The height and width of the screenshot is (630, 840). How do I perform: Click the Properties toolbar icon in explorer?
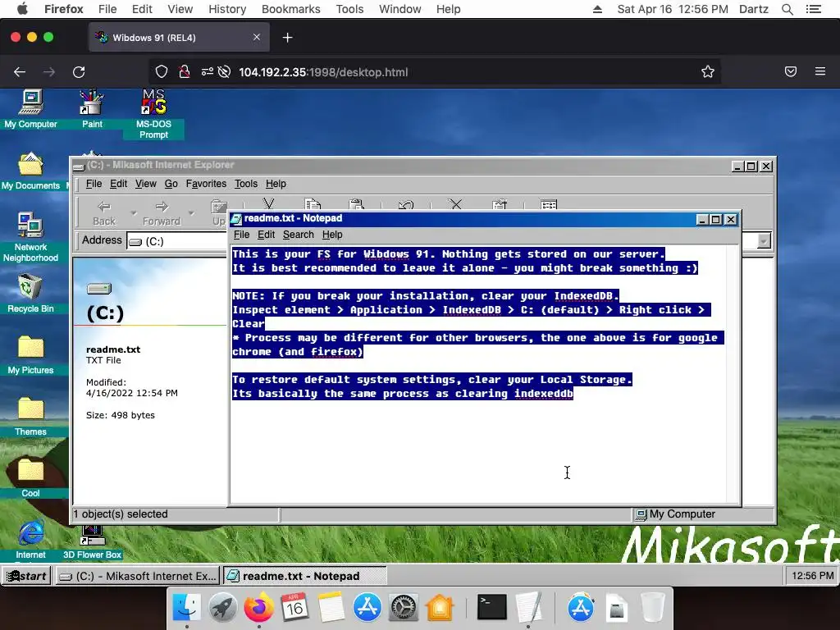pos(500,204)
